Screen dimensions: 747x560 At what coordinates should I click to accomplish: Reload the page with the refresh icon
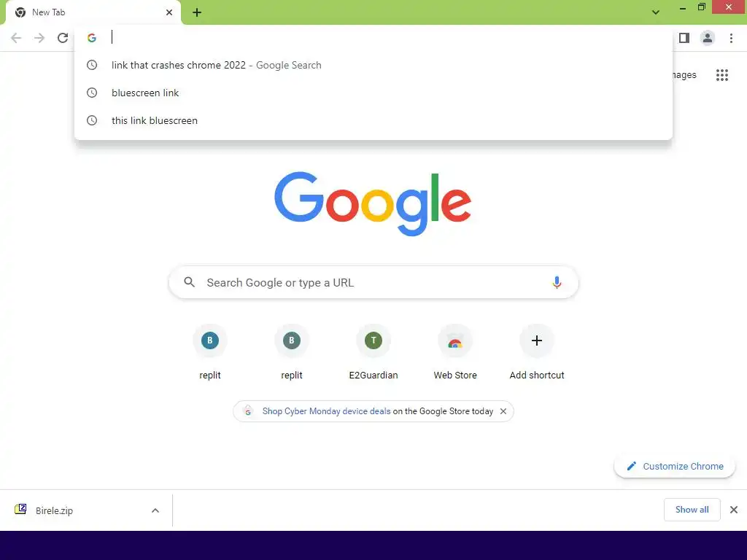point(63,38)
